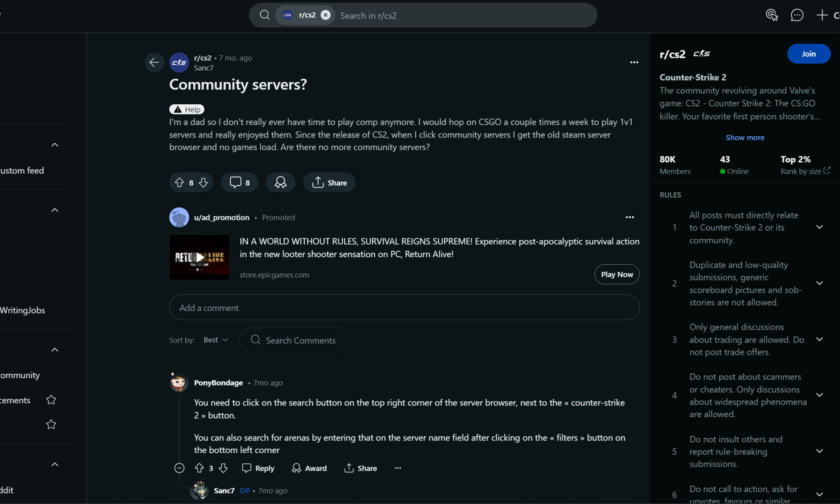The image size is (840, 504).
Task: Expand rule 4 about scammers or cheaters
Action: click(x=819, y=395)
